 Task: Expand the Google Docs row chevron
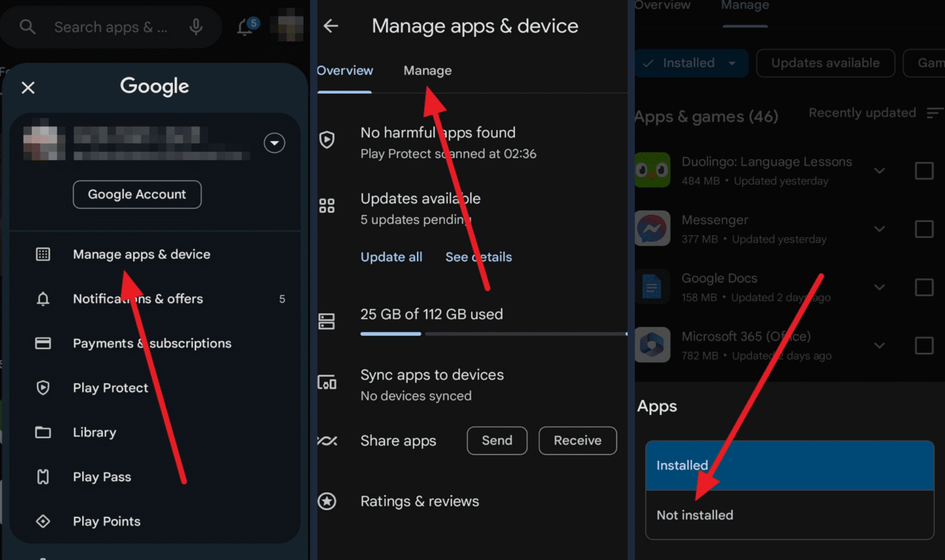point(879,287)
